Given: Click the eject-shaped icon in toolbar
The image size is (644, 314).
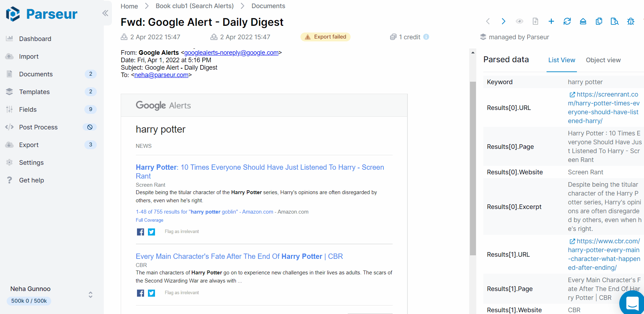Looking at the screenshot, I should [x=583, y=22].
